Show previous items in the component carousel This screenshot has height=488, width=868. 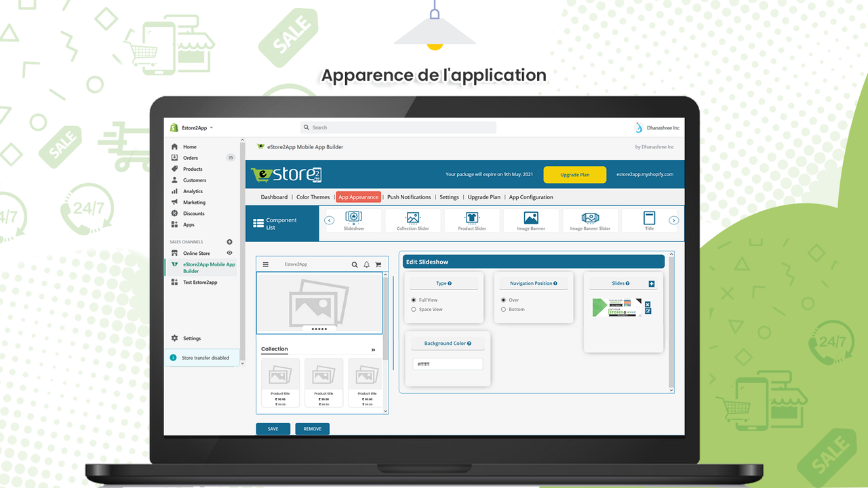(x=330, y=220)
